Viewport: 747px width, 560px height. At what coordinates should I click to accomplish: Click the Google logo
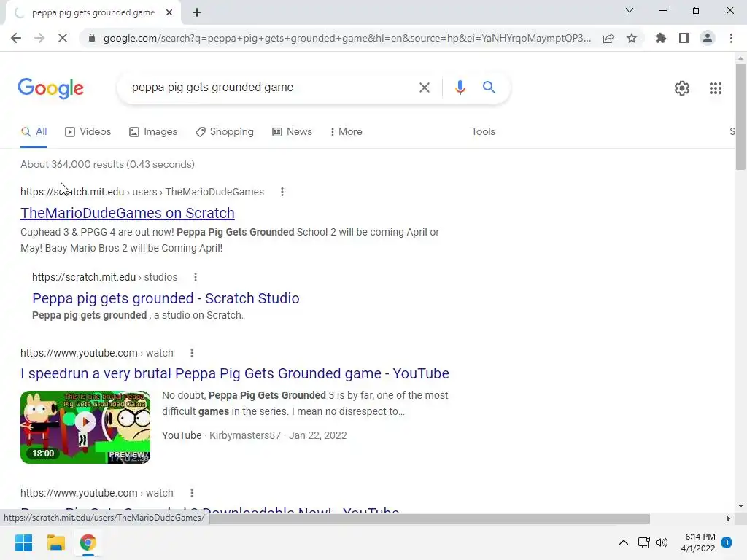[51, 88]
